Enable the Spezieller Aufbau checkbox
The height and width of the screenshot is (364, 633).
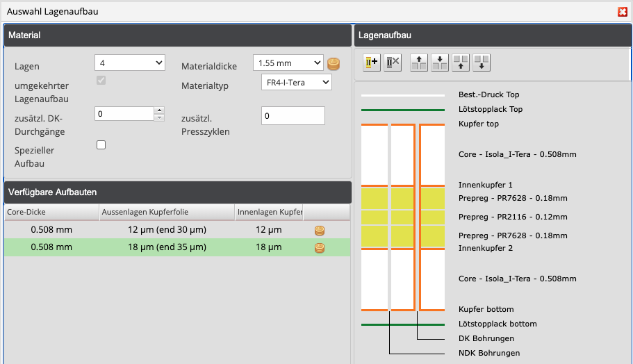click(101, 145)
